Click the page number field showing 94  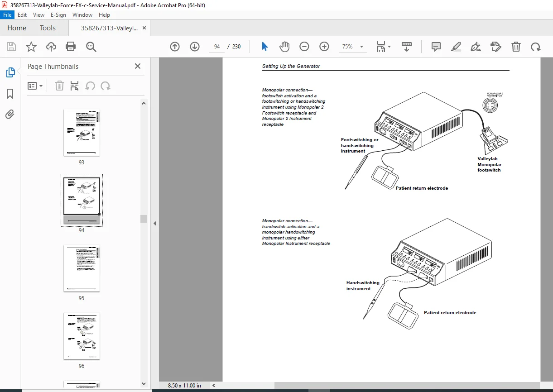217,47
